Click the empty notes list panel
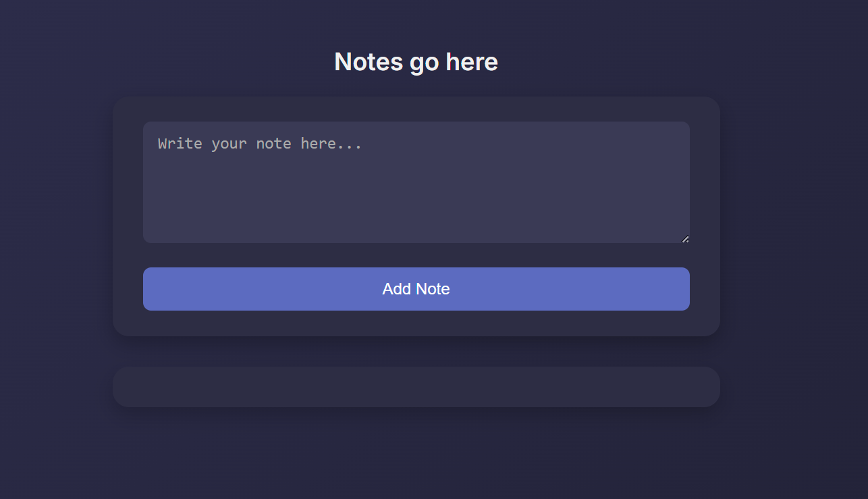Viewport: 868px width, 499px height. (x=416, y=387)
